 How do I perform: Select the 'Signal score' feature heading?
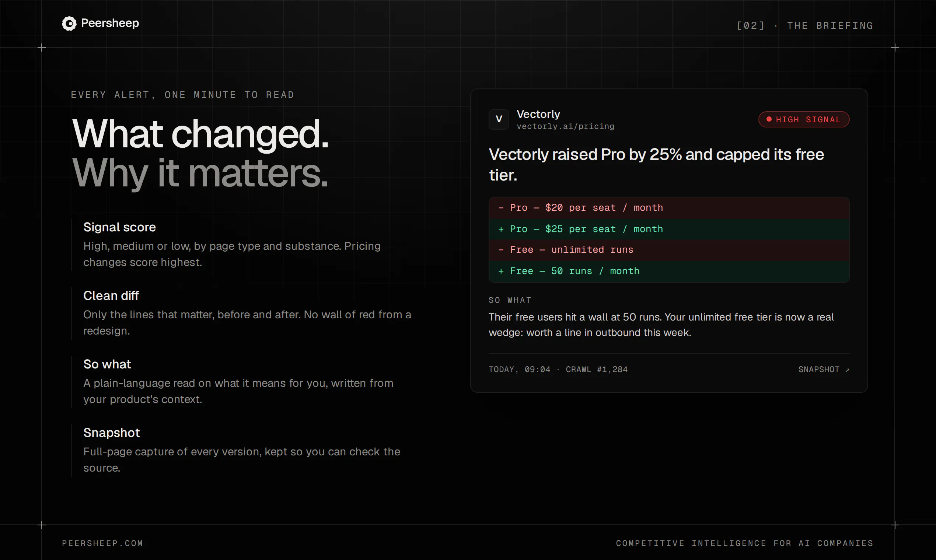tap(120, 227)
